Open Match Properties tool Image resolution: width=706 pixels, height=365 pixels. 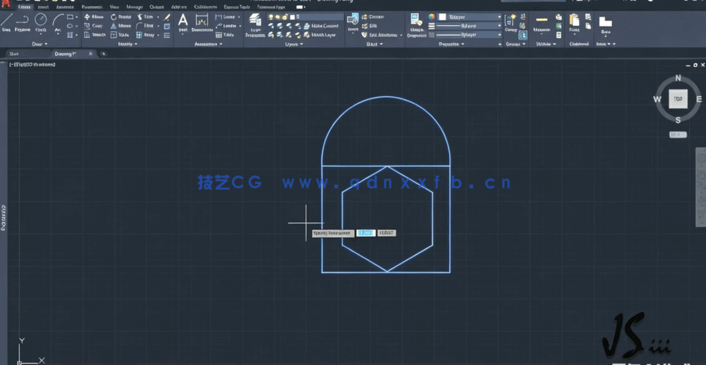point(416,25)
